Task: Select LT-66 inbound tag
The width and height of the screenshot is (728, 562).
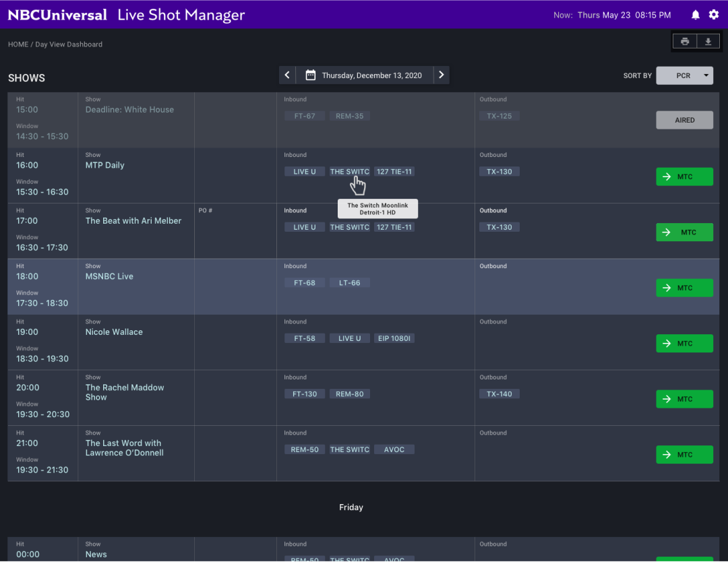Action: click(350, 283)
